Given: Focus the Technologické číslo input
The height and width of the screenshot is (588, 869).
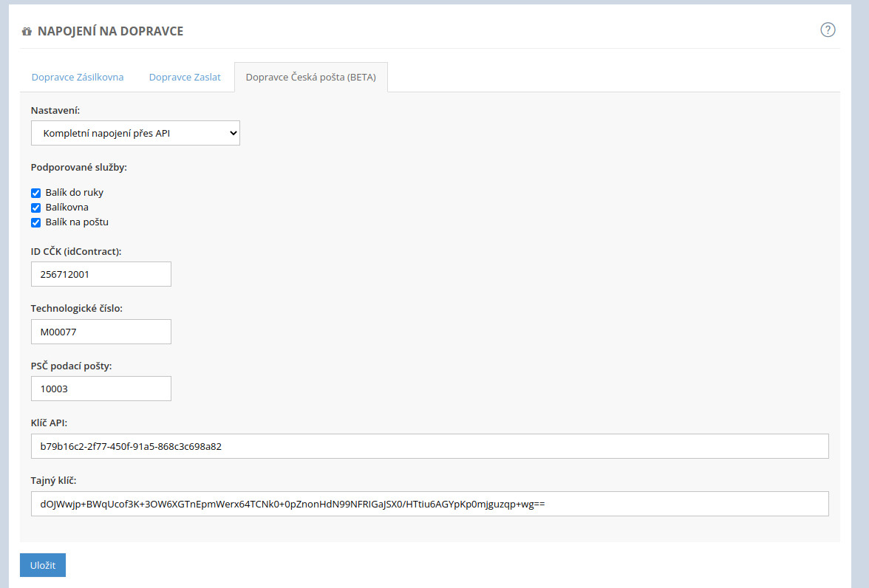Looking at the screenshot, I should pos(100,332).
